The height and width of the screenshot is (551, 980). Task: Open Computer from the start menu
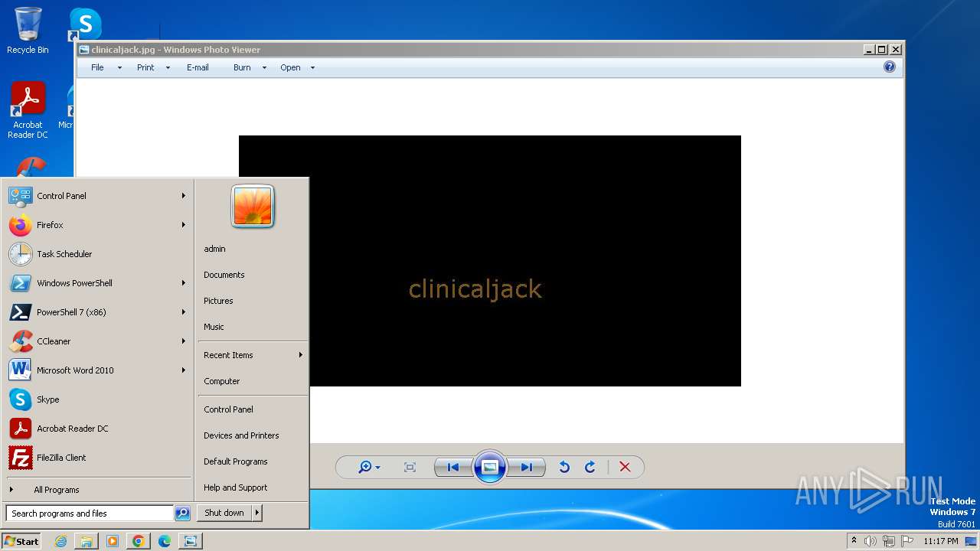222,381
